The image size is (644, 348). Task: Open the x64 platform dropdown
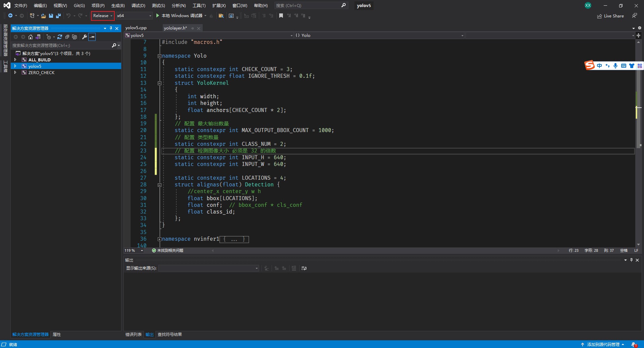coord(134,16)
